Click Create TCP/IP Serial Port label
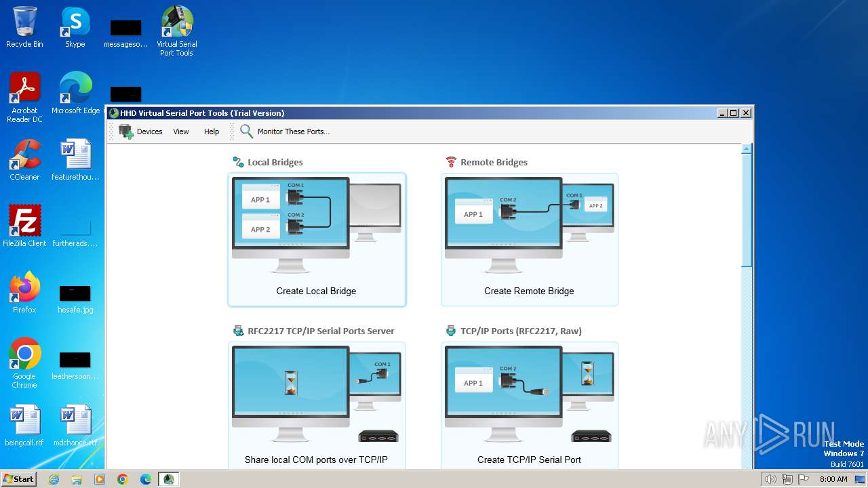The image size is (868, 488). point(529,460)
